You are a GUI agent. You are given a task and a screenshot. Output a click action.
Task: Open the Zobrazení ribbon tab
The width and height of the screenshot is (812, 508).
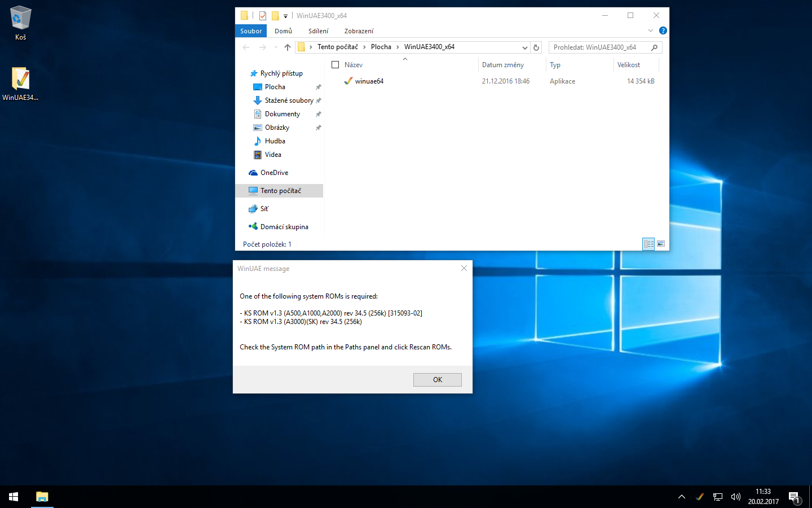point(359,31)
